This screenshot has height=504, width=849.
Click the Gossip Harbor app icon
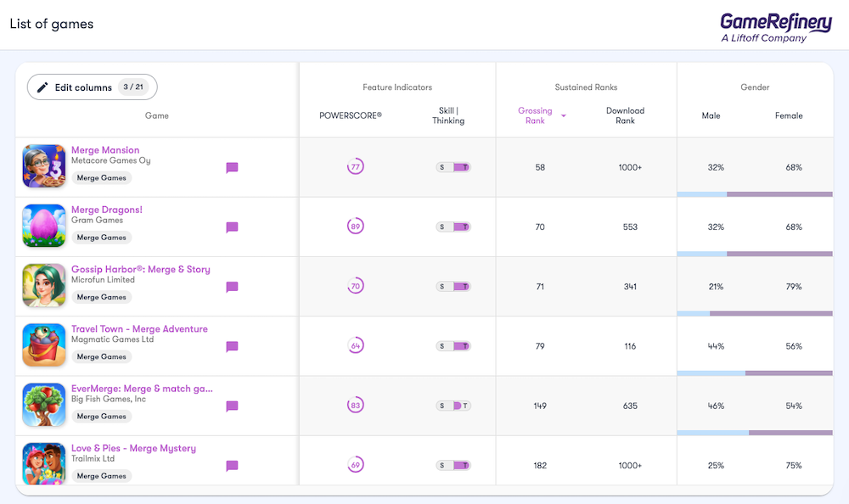point(44,285)
